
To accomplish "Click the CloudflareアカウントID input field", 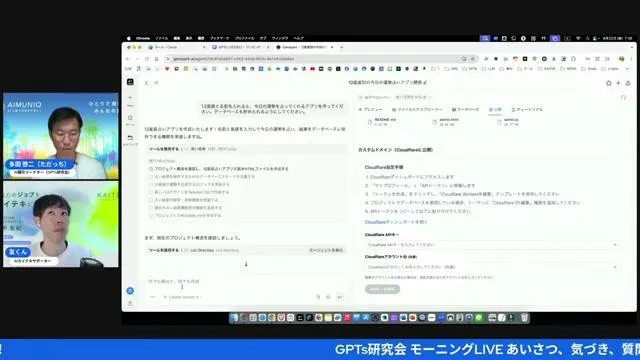I will click(492, 267).
